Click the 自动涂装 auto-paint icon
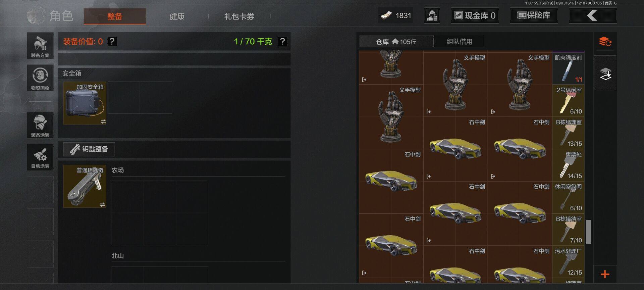 click(40, 157)
